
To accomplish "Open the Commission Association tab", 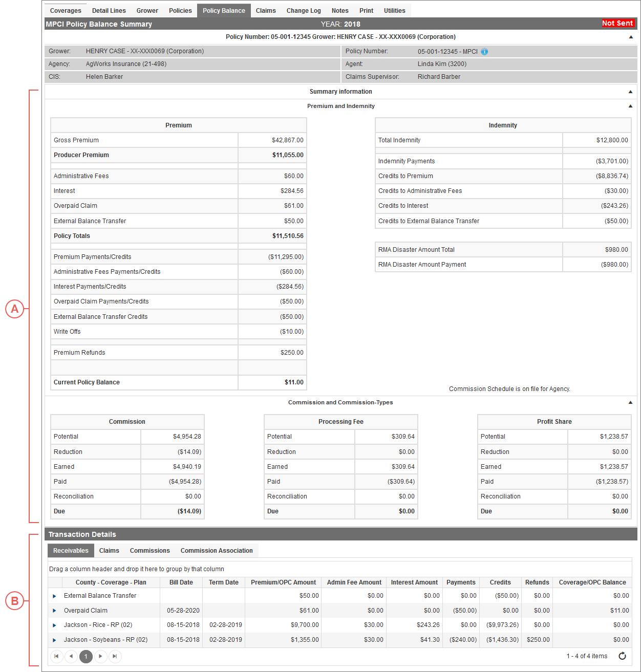I will (x=217, y=551).
